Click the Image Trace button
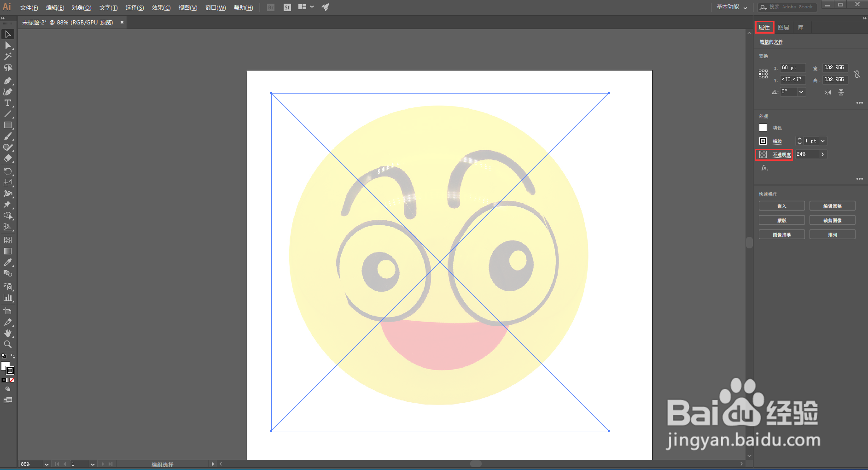 tap(782, 235)
